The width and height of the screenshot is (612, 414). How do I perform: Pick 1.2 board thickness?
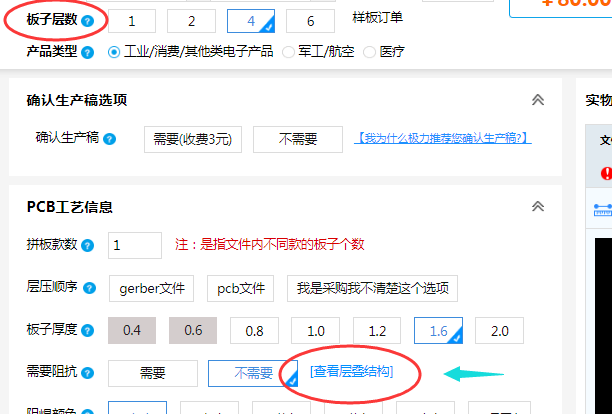(x=377, y=330)
